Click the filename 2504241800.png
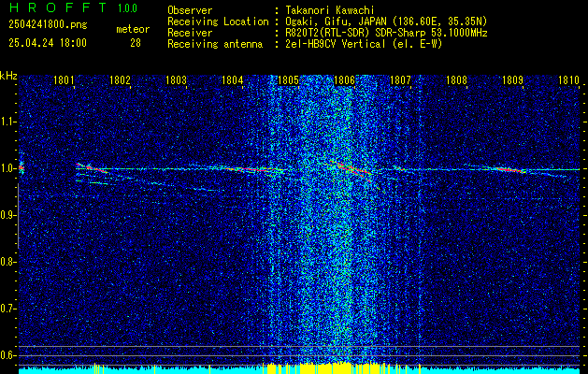This screenshot has height=374, width=588. click(48, 25)
